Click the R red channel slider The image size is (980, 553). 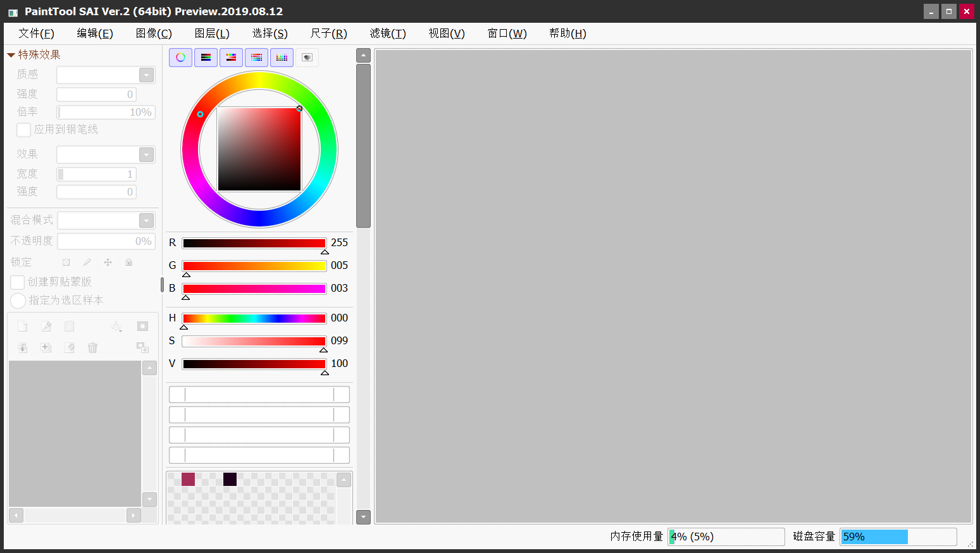coord(254,243)
